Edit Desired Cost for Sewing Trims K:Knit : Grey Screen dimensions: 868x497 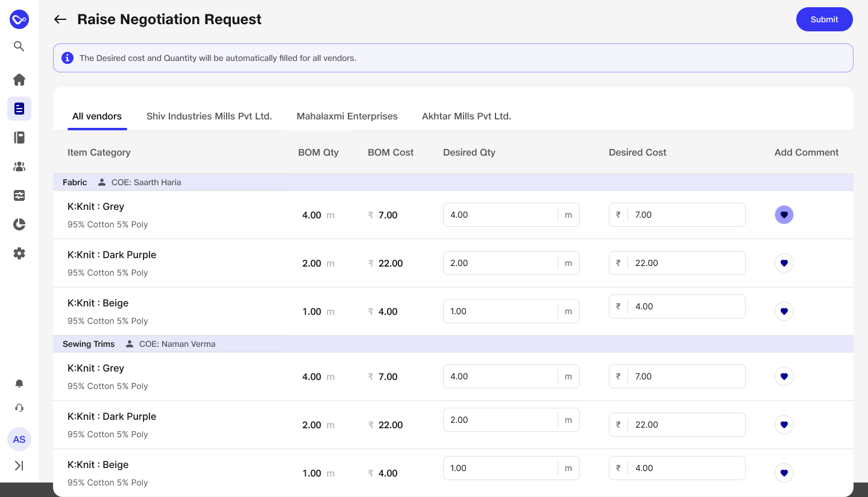677,376
